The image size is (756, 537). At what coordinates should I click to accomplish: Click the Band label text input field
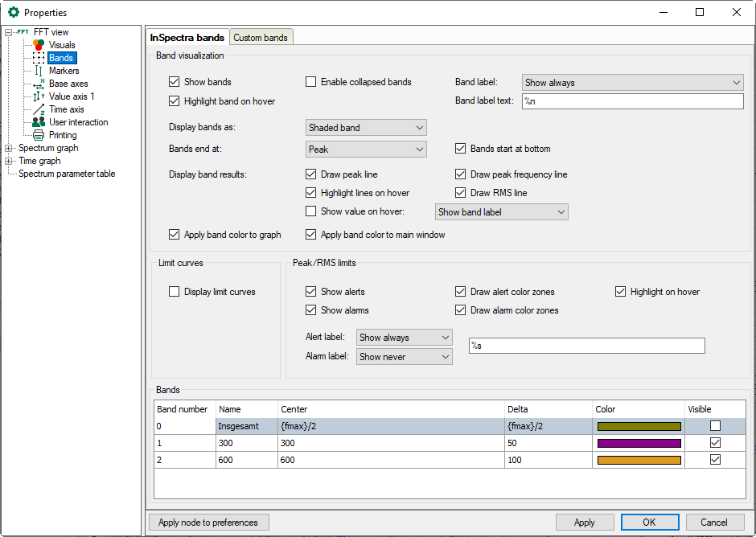[x=632, y=101]
